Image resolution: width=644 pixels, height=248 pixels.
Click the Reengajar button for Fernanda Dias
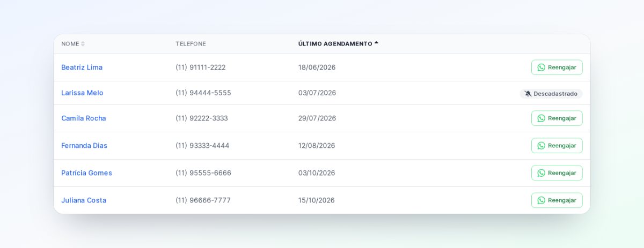click(557, 146)
